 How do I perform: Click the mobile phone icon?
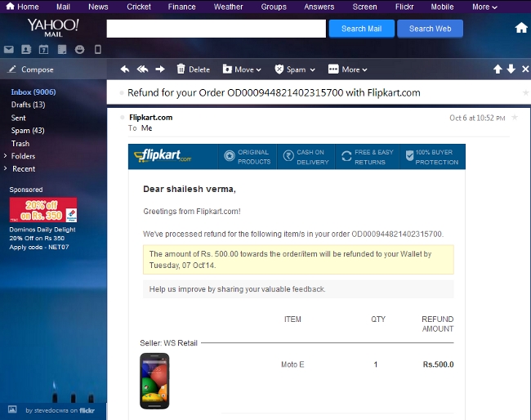tap(97, 50)
